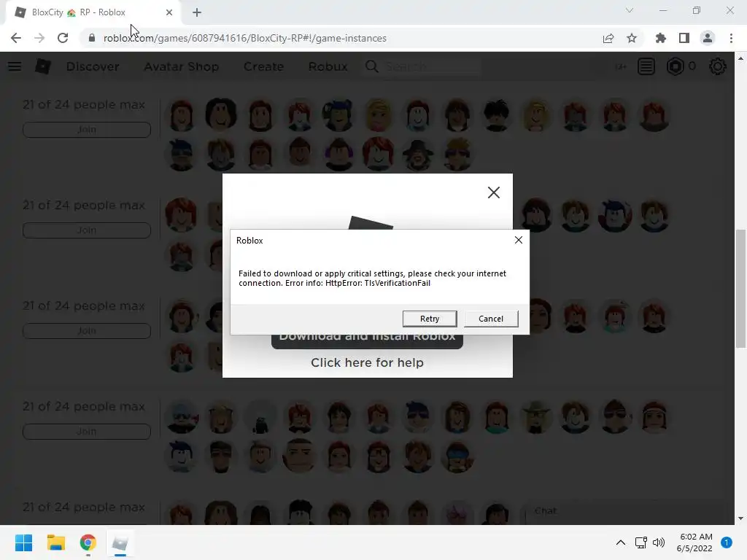Click Cancel in the Roblox error dialog

click(491, 319)
